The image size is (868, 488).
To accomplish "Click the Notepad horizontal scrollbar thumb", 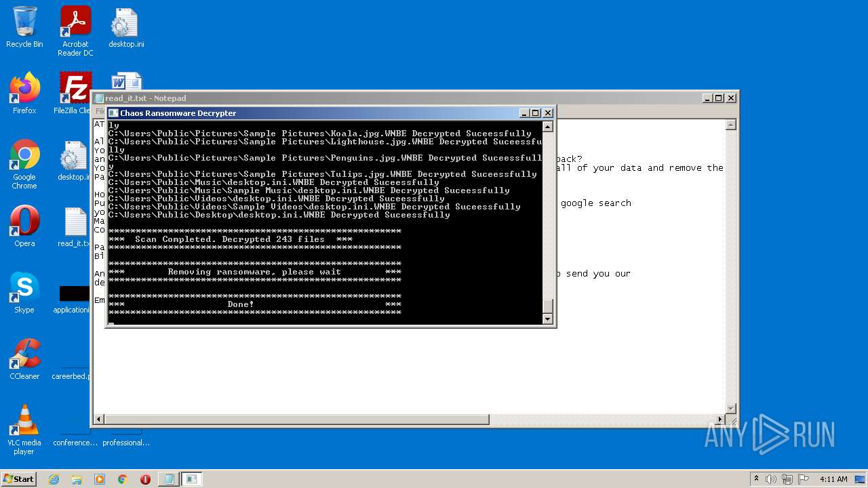I will coord(297,420).
